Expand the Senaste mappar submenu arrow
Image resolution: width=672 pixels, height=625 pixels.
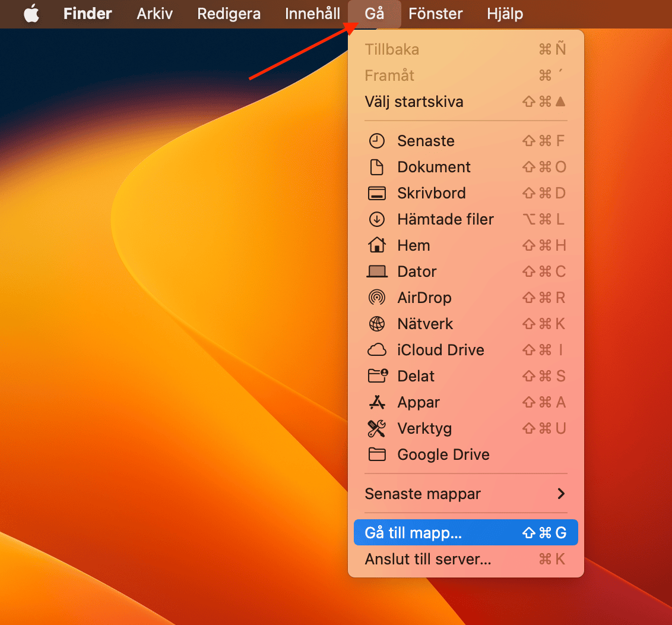pos(560,494)
